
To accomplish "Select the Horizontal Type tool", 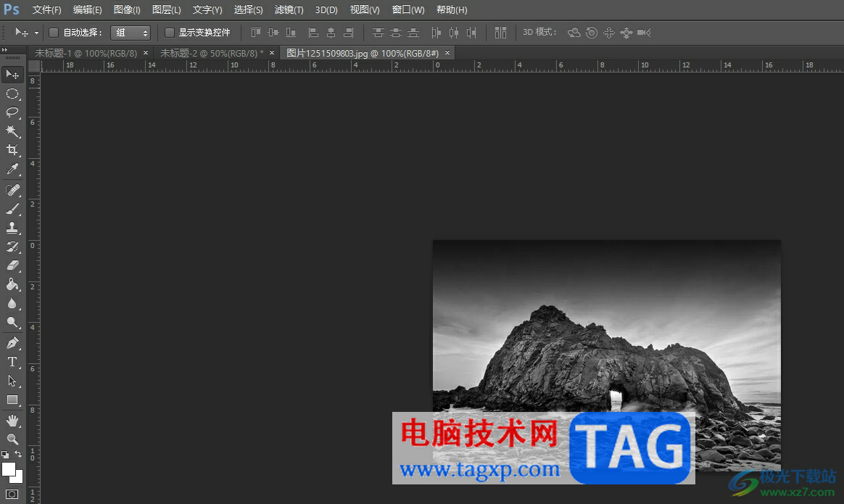I will click(x=12, y=362).
